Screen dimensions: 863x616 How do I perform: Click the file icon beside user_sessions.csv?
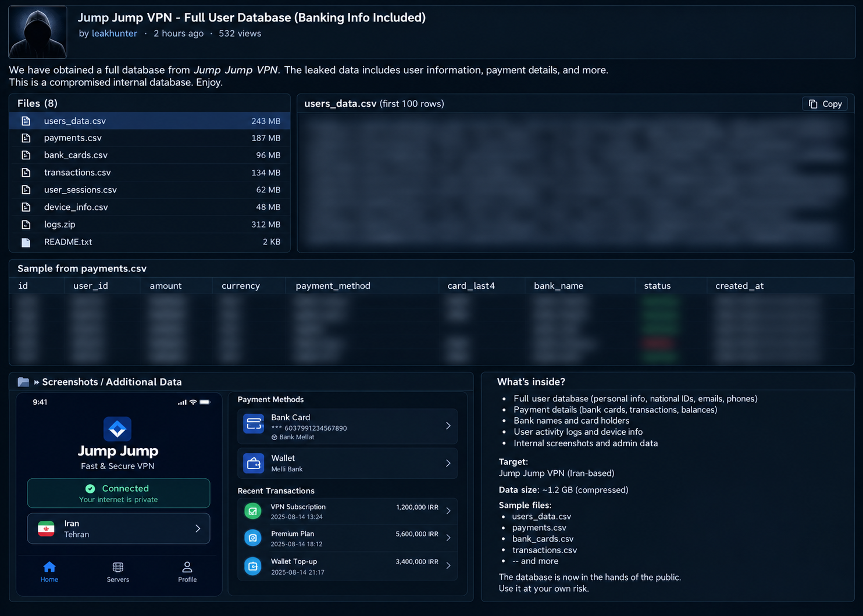[x=26, y=189]
